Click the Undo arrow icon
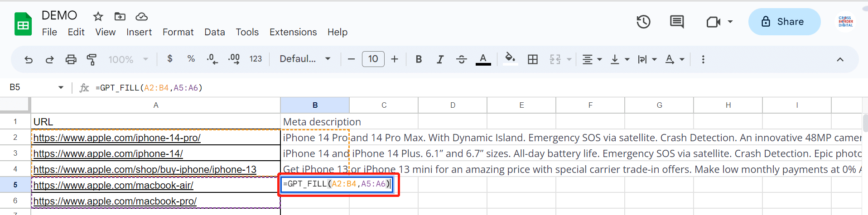Screen dimensions: 868x215 click(29, 59)
